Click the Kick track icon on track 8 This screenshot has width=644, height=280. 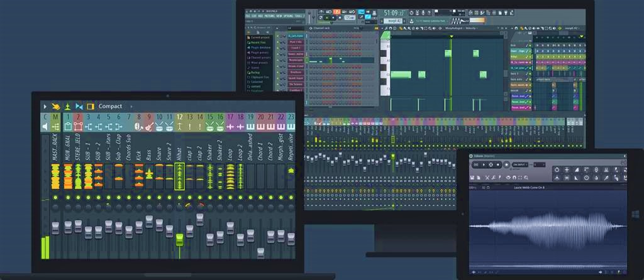139,127
